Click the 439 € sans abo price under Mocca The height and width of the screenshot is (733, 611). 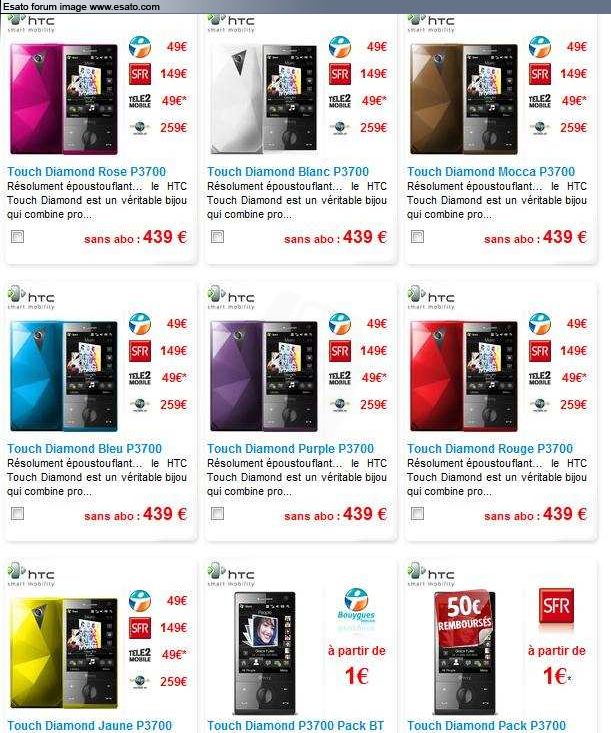[535, 237]
